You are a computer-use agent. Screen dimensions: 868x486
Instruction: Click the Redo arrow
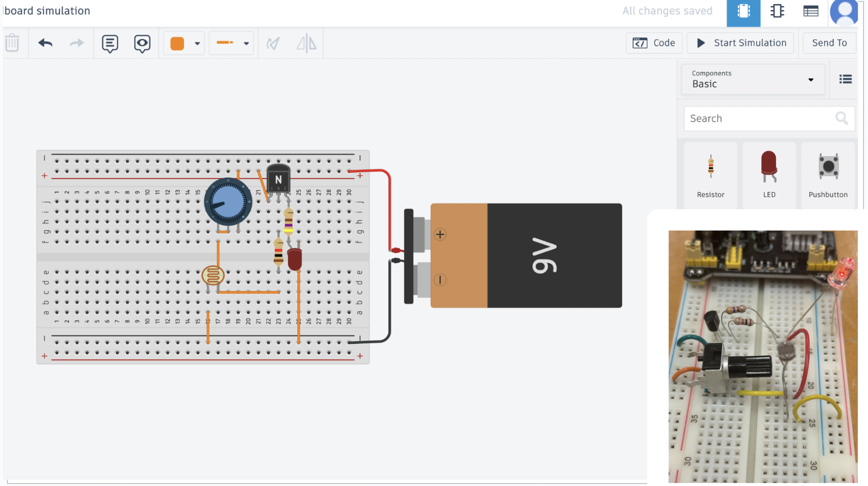coord(76,43)
